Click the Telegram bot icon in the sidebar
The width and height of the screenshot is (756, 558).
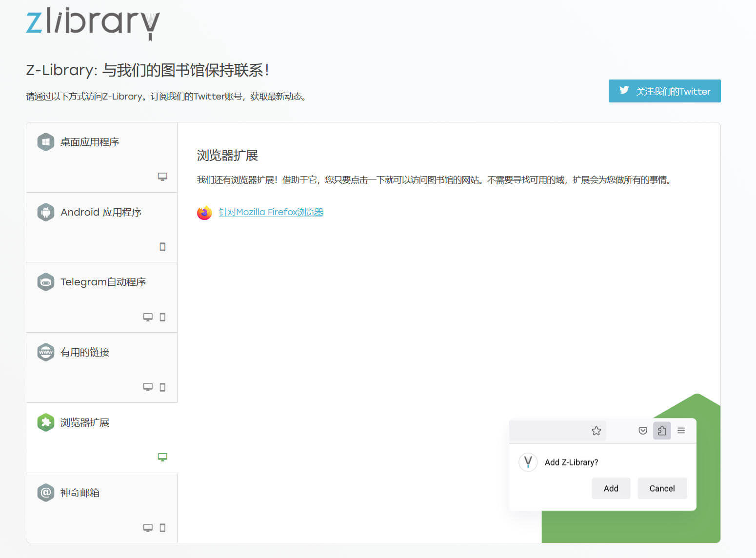[45, 282]
